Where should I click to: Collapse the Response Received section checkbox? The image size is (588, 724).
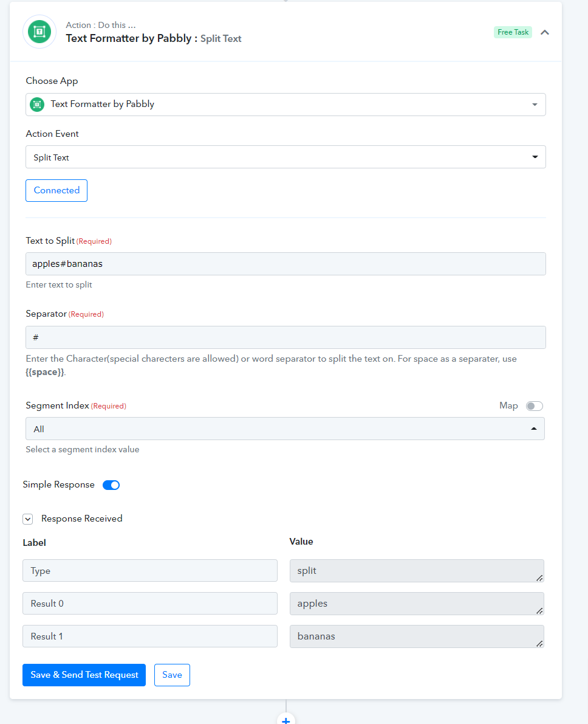(x=28, y=519)
